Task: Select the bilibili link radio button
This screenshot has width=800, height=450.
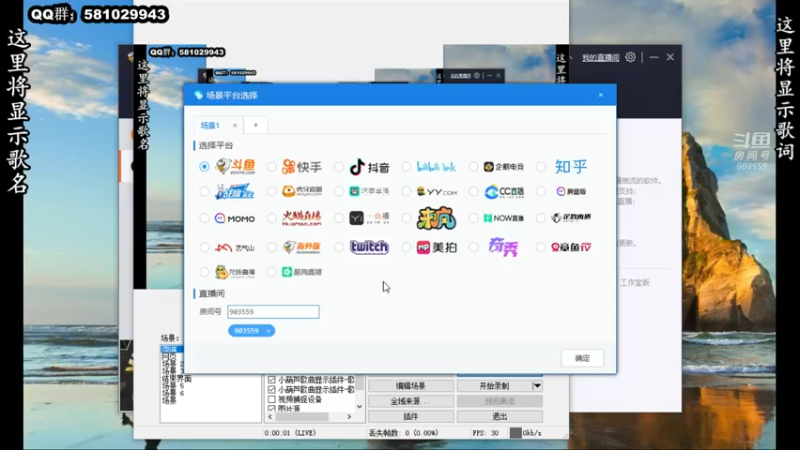Action: pyautogui.click(x=406, y=166)
